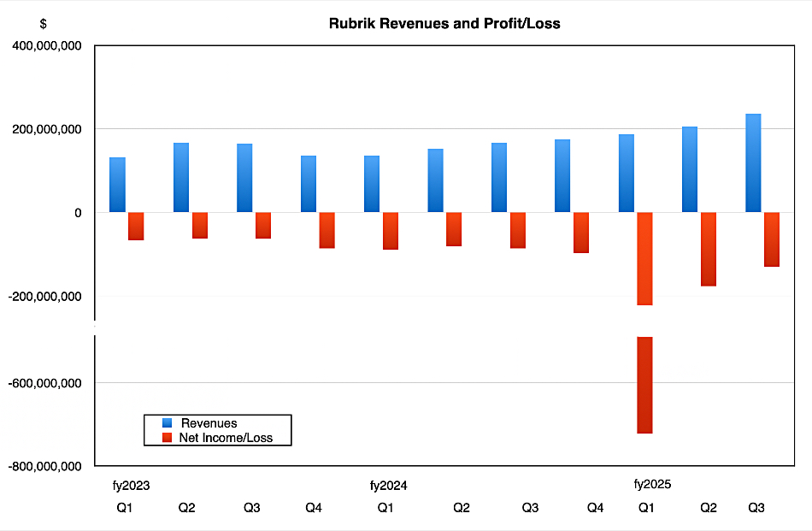
Task: Select the fy2024 Q4 blue Revenues bar
Action: pos(562,176)
